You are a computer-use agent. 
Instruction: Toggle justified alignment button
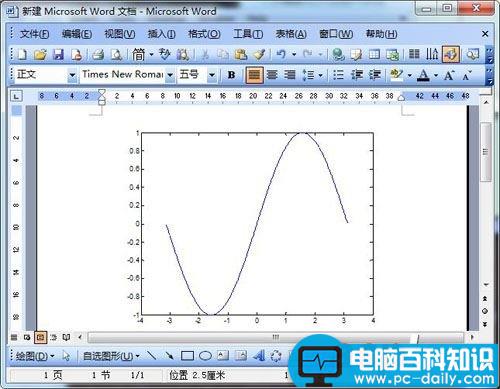coord(254,75)
